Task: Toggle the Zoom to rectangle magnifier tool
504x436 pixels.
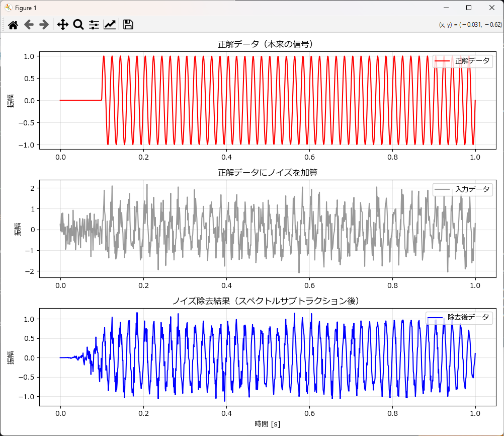Action: pyautogui.click(x=78, y=25)
